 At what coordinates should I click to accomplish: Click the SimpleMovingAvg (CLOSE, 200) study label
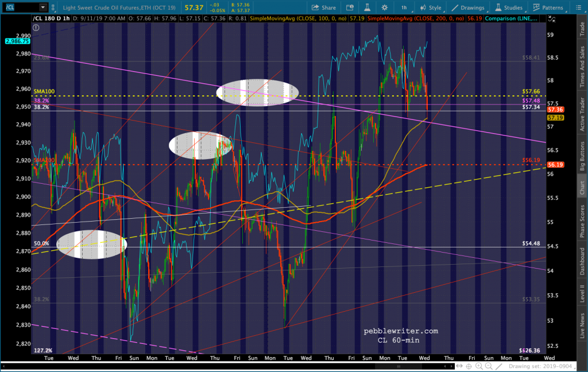[416, 18]
